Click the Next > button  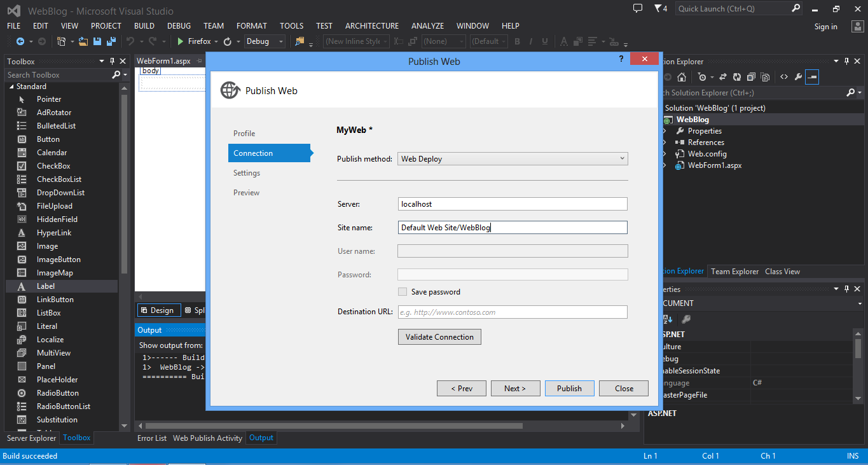515,389
